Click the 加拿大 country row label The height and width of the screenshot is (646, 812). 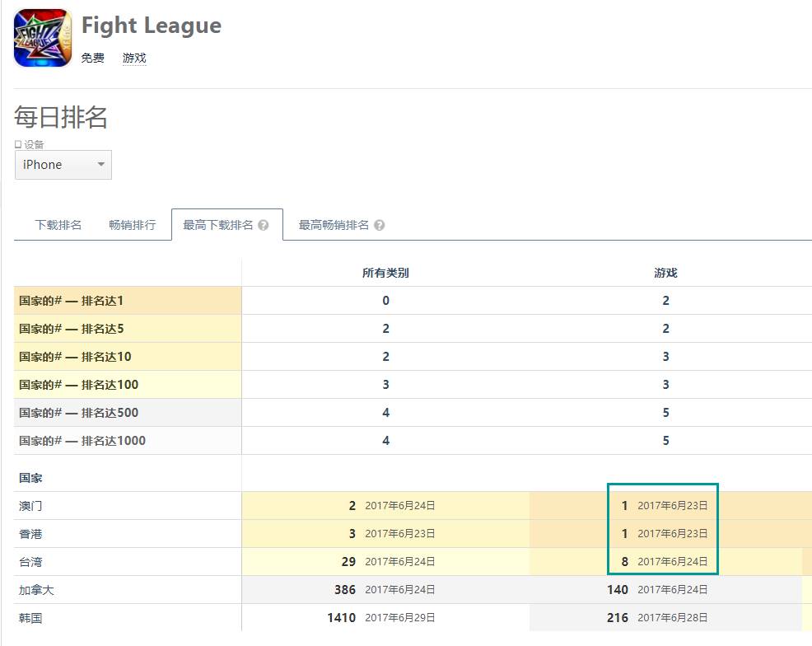pos(36,590)
